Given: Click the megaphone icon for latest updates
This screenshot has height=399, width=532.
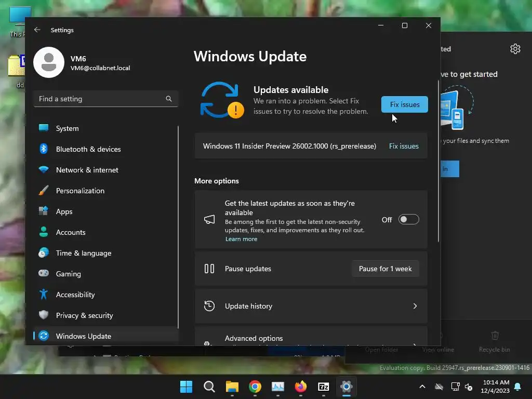Looking at the screenshot, I should tap(209, 220).
